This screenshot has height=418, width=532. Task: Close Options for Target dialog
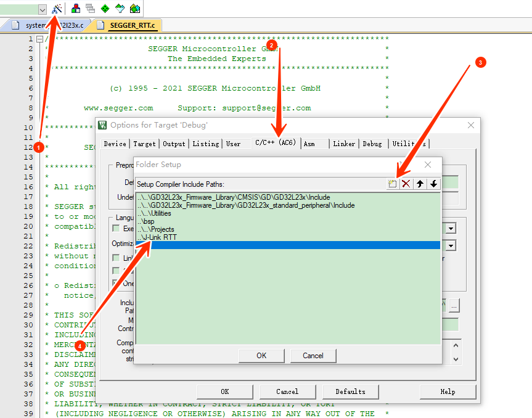(x=471, y=125)
